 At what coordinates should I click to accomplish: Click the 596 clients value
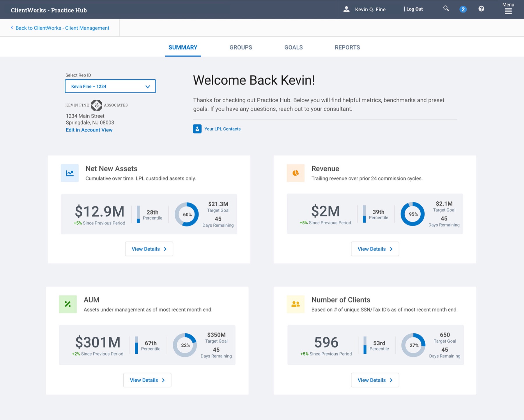click(x=326, y=342)
